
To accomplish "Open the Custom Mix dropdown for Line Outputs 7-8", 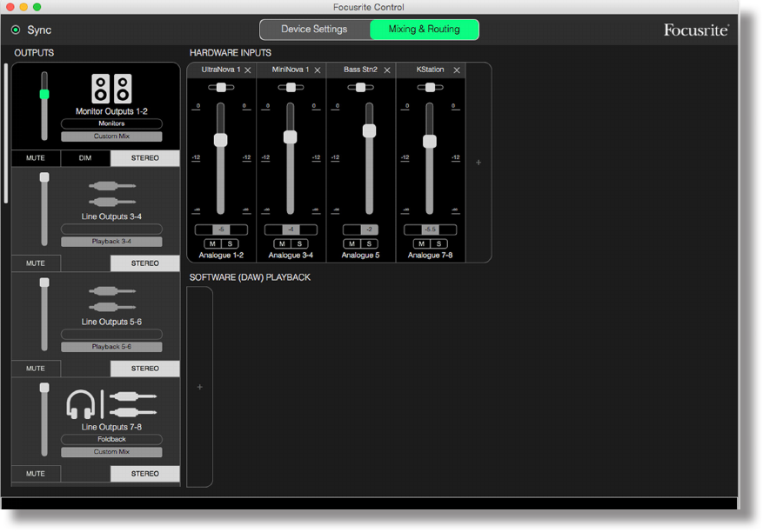I will 111,452.
